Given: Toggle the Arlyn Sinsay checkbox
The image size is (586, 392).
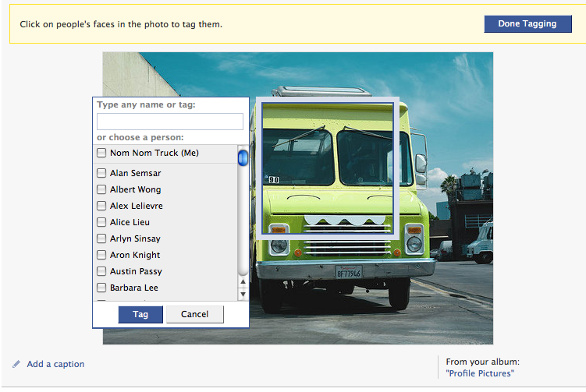Looking at the screenshot, I should pyautogui.click(x=101, y=238).
